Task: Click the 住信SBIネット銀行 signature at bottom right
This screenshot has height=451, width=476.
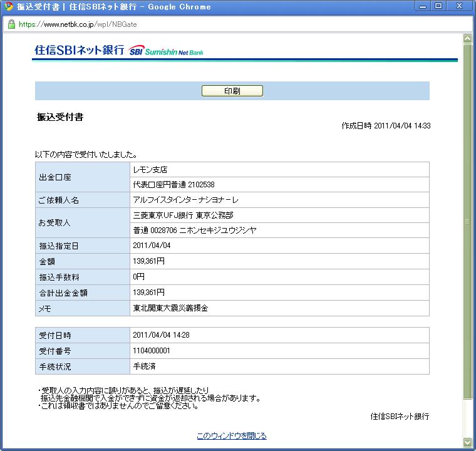Action: pyautogui.click(x=400, y=417)
